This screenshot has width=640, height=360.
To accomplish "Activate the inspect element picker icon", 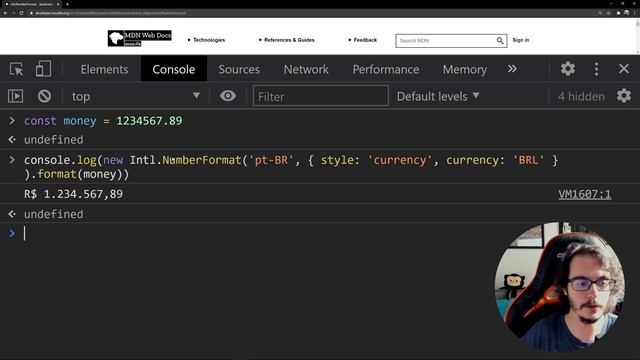I will [16, 69].
